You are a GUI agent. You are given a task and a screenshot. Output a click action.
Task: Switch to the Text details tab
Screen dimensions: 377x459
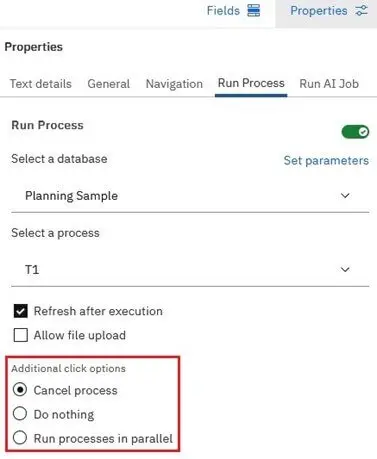(x=41, y=84)
